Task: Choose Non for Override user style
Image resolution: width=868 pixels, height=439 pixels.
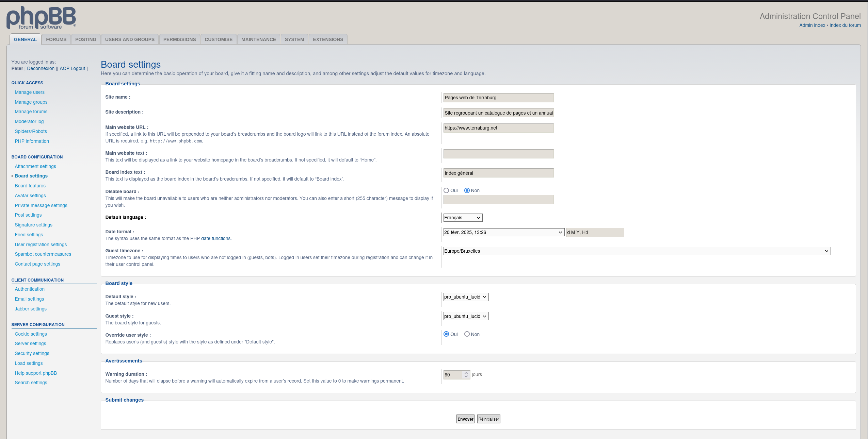Action: click(467, 334)
